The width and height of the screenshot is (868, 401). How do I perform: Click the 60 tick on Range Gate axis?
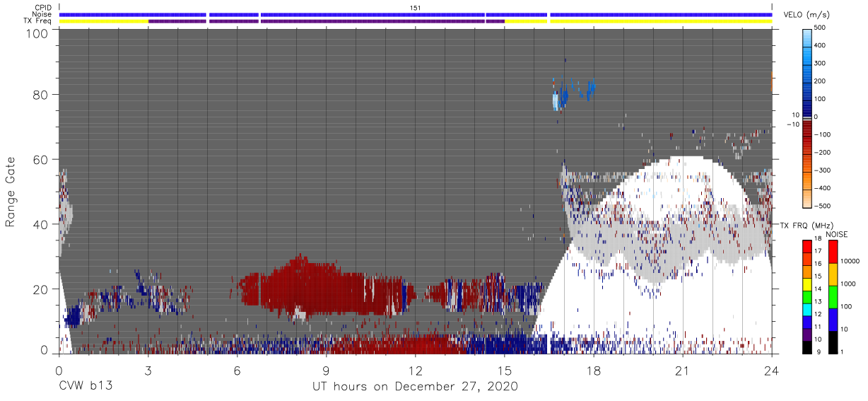[x=40, y=159]
